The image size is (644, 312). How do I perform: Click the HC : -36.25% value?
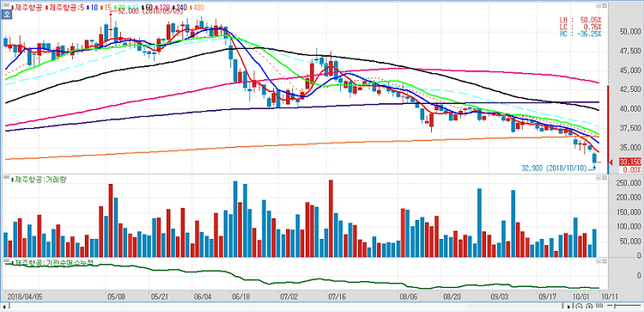coord(580,34)
